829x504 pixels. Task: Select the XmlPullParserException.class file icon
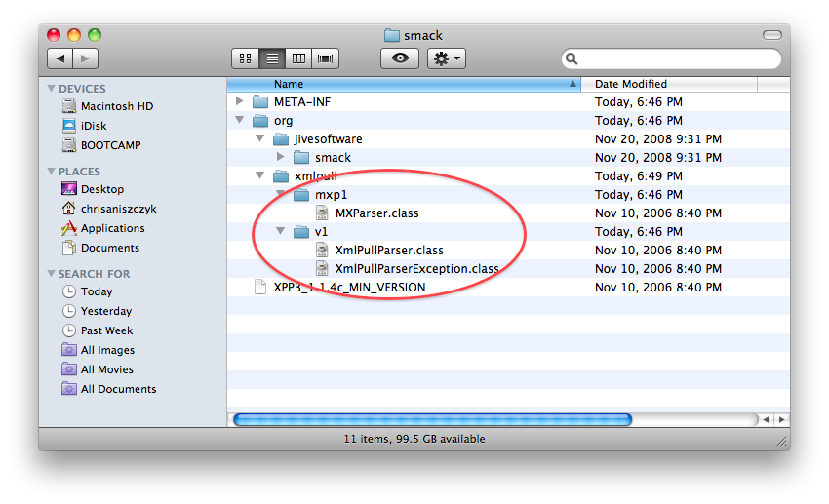click(322, 268)
